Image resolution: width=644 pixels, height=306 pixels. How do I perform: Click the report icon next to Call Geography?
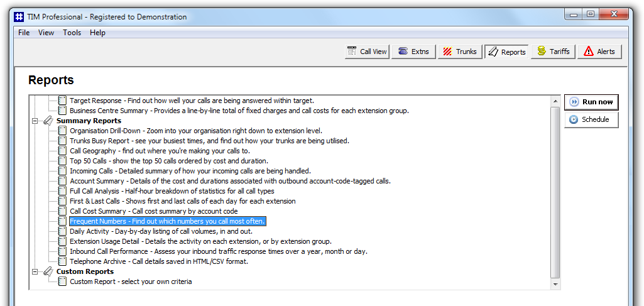pyautogui.click(x=62, y=151)
